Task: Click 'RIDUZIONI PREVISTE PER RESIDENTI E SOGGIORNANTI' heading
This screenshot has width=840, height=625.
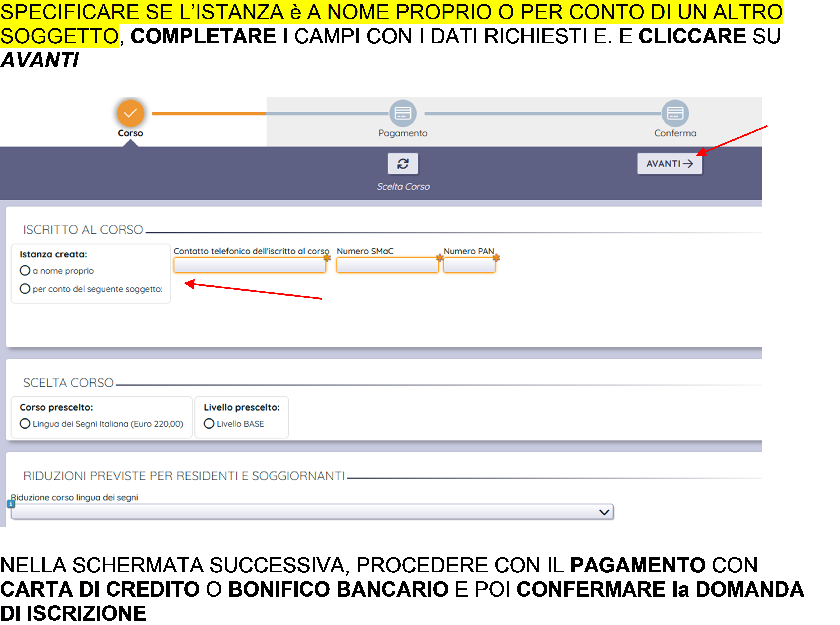Action: [184, 476]
